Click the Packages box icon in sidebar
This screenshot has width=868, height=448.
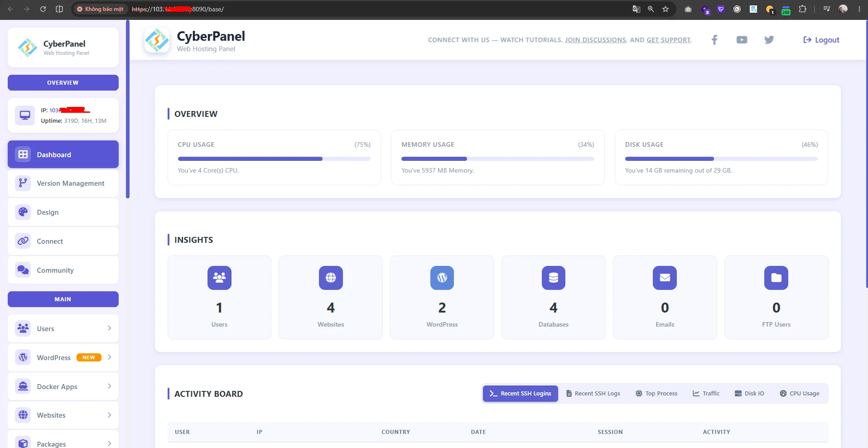point(23,443)
